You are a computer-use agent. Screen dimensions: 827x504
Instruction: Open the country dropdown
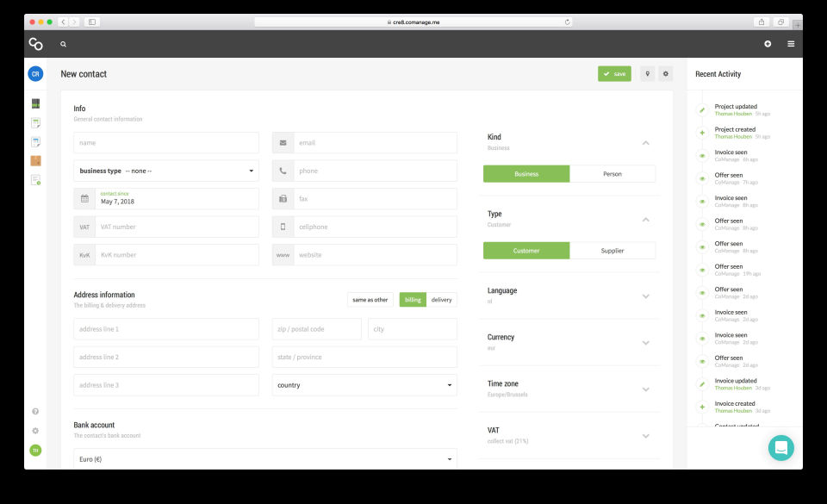[x=364, y=385]
